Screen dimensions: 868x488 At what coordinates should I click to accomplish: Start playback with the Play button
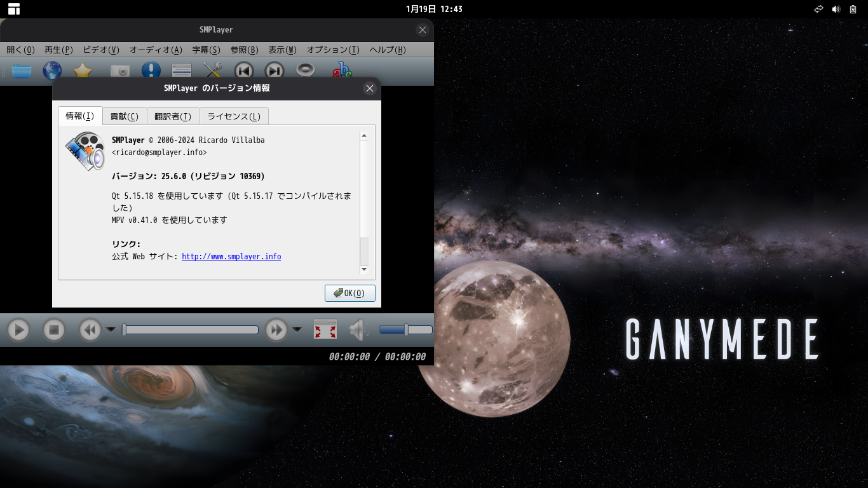[x=18, y=330]
